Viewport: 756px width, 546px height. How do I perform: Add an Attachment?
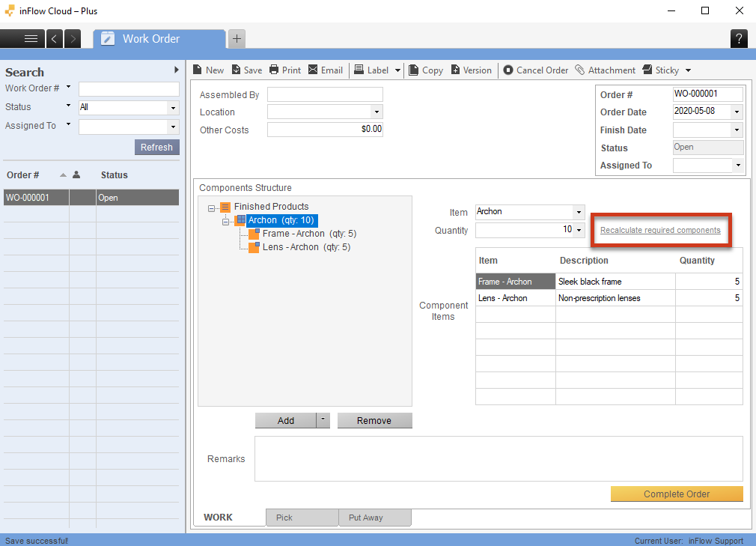605,70
